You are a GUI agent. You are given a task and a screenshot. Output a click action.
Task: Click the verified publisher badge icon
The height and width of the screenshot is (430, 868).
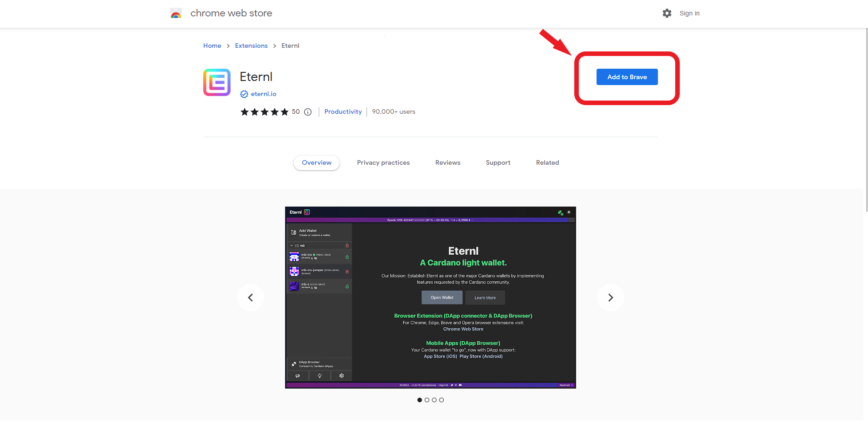click(244, 94)
